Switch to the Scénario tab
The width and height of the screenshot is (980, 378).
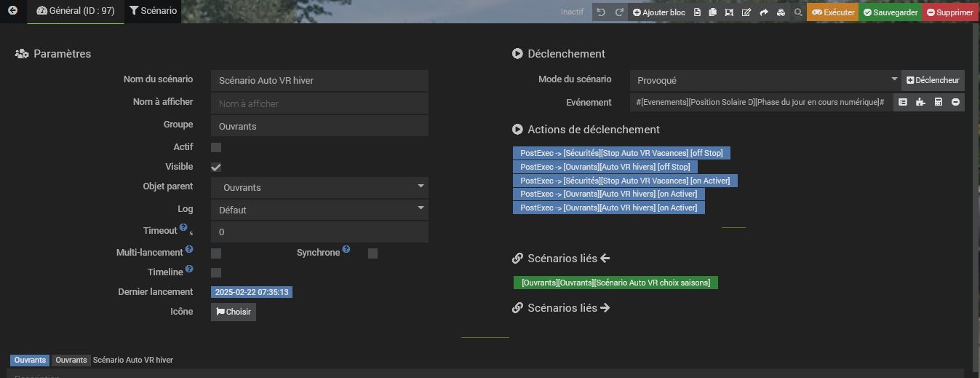153,11
